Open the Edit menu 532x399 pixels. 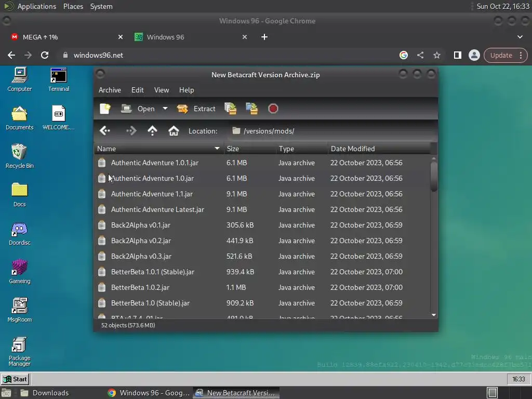coord(137,90)
